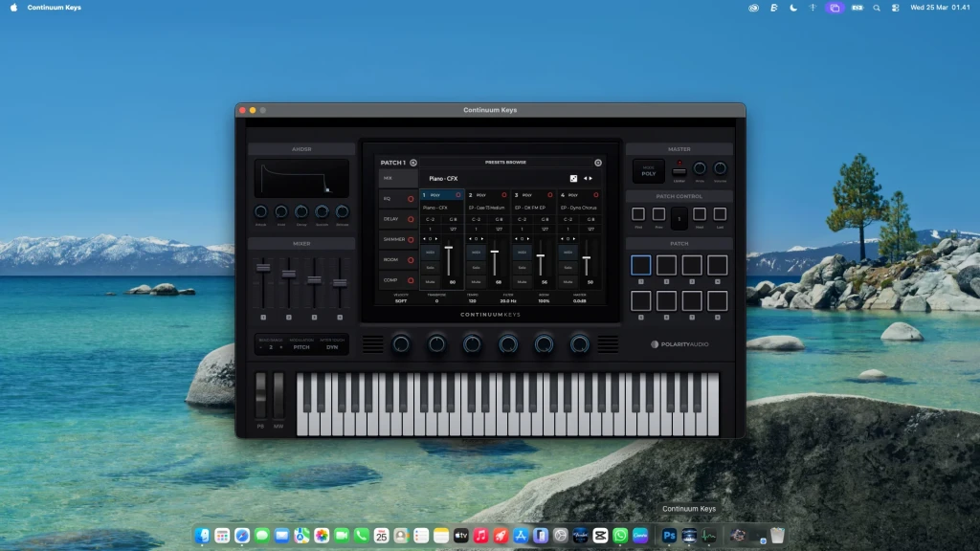Open layer 2 EP - Case 73 Medium selector

(x=487, y=208)
